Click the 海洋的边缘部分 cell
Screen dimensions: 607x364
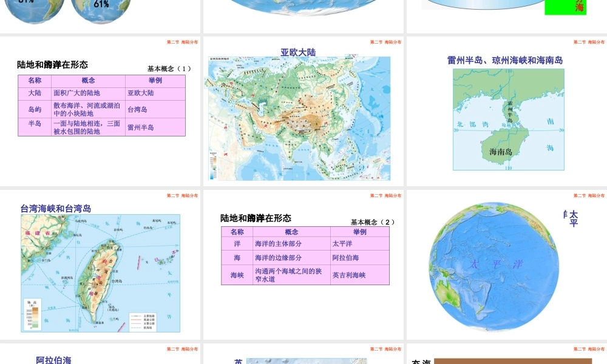click(291, 258)
